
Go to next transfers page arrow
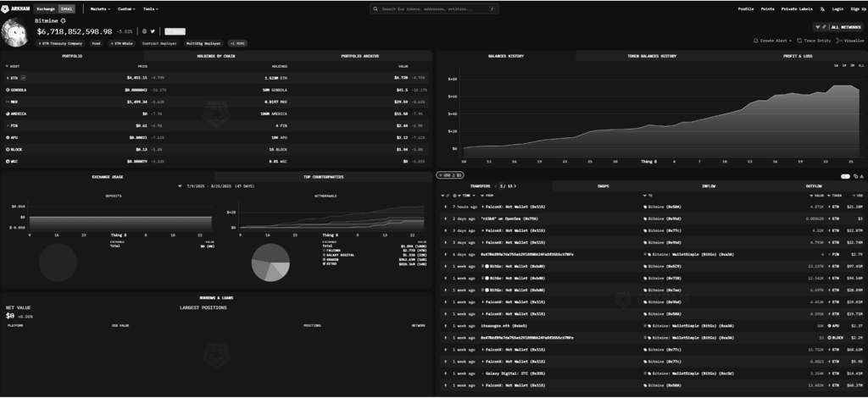click(x=515, y=186)
